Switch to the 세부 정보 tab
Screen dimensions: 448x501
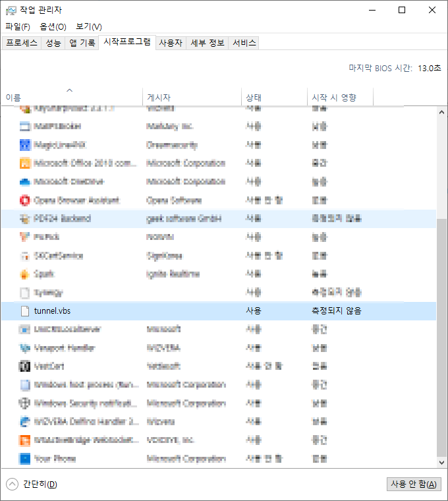pos(208,43)
